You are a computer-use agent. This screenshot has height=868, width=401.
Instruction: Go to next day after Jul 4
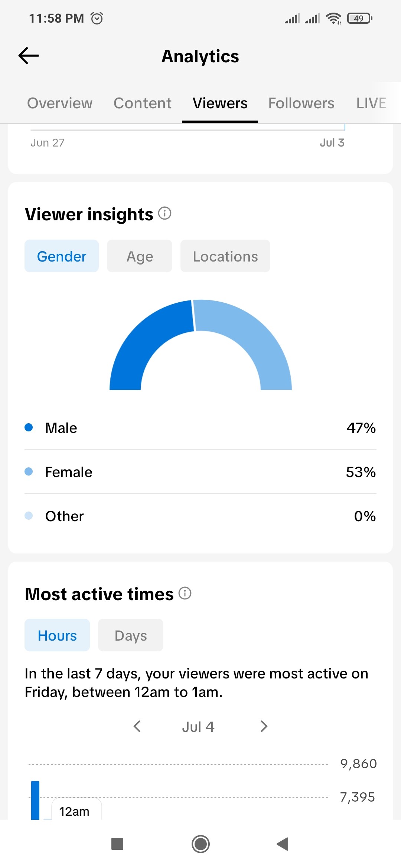click(x=264, y=726)
